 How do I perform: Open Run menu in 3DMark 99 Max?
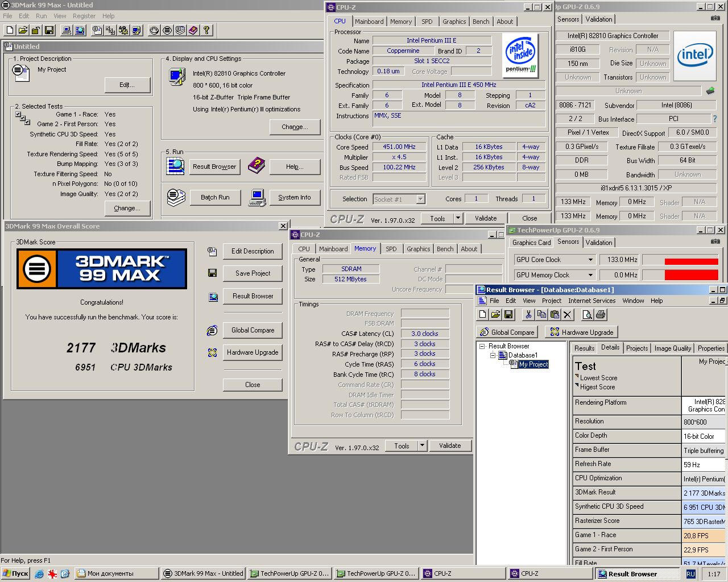tap(42, 16)
